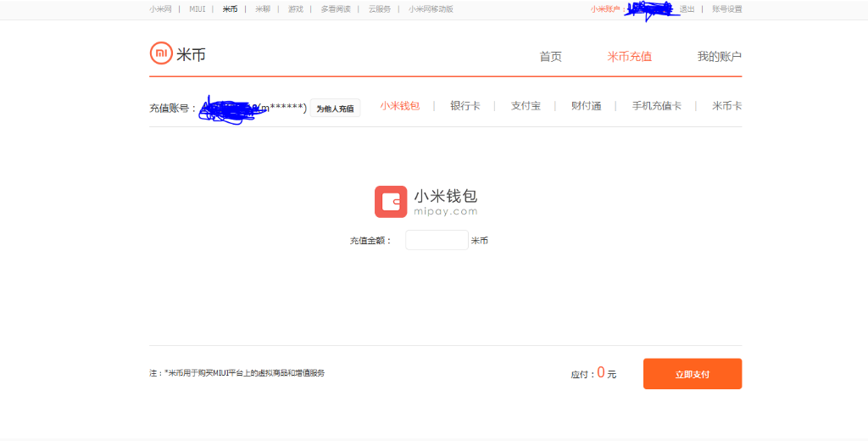Click the note about 米币用于购买MIUI平台
The width and height of the screenshot is (868, 441).
[x=237, y=373]
